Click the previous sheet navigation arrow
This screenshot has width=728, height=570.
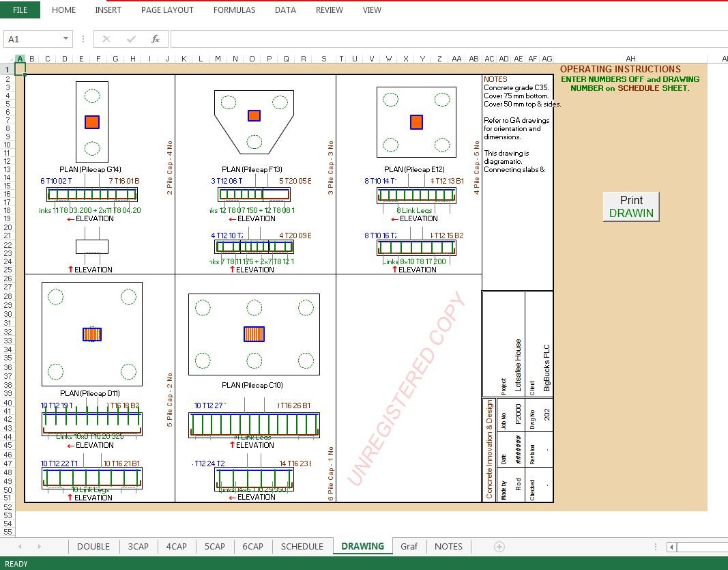20,546
